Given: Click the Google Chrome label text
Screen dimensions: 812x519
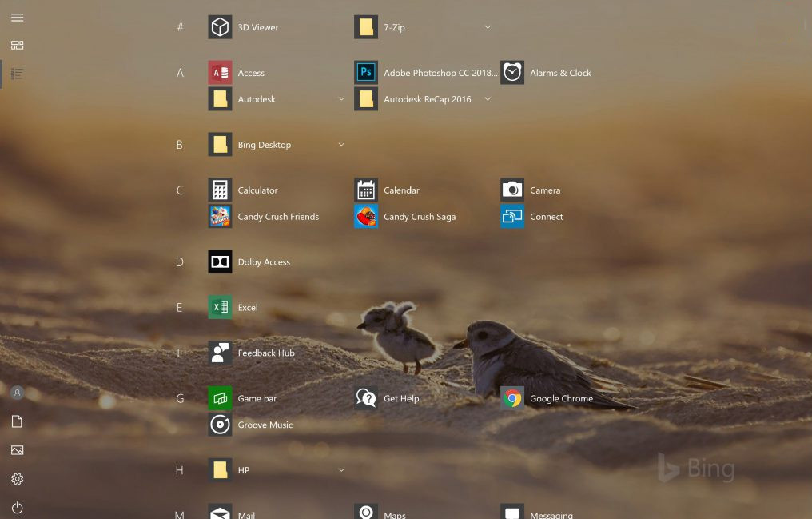Looking at the screenshot, I should pos(561,399).
